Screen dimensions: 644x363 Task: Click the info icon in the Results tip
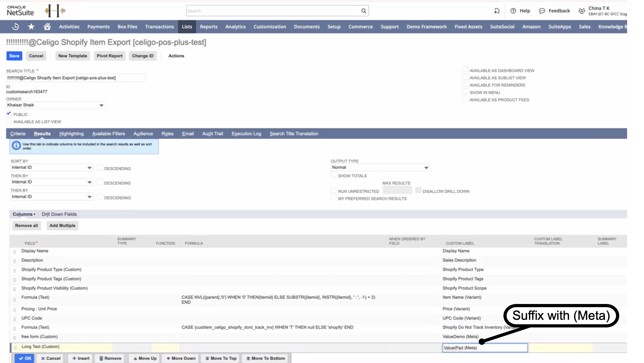click(16, 145)
